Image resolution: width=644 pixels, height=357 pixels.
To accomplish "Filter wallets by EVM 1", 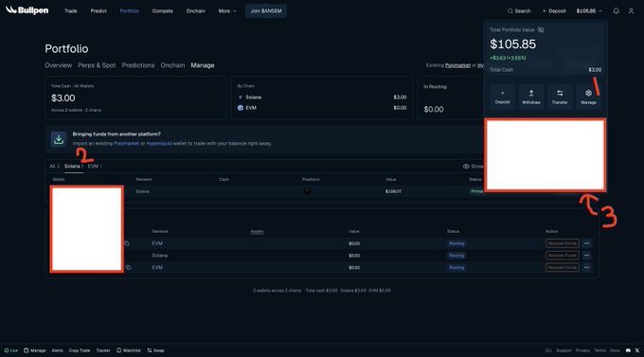I will pos(95,166).
